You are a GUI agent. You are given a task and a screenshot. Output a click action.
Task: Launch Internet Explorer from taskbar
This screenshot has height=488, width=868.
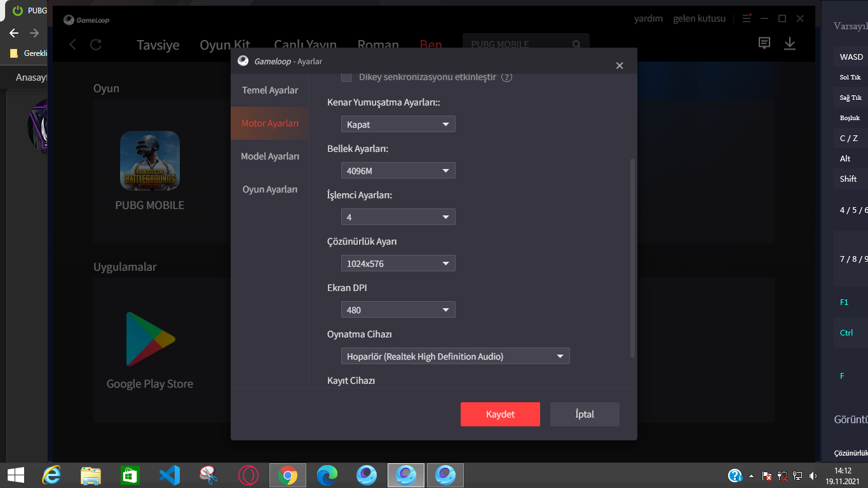[x=51, y=475]
